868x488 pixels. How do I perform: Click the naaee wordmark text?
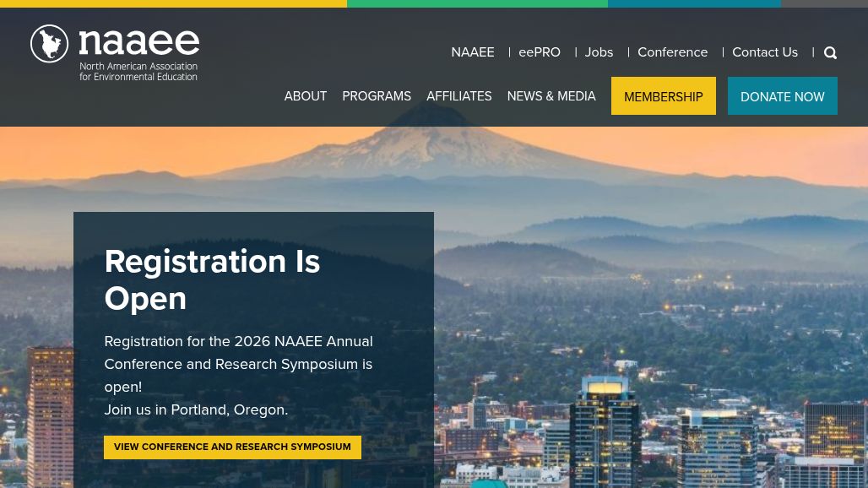139,42
